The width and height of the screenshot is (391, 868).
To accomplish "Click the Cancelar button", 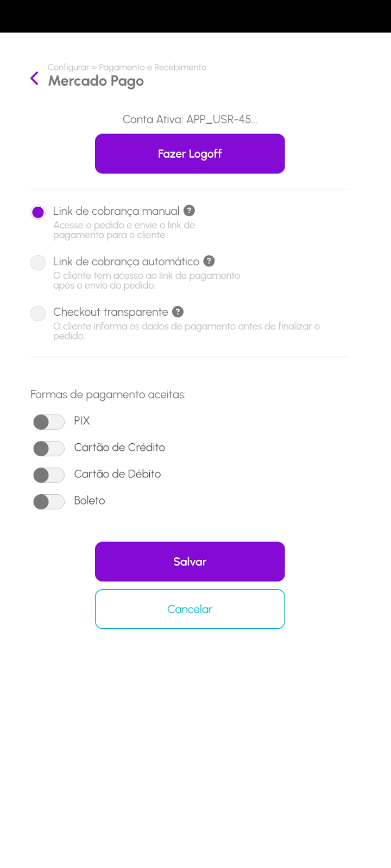I will click(190, 609).
